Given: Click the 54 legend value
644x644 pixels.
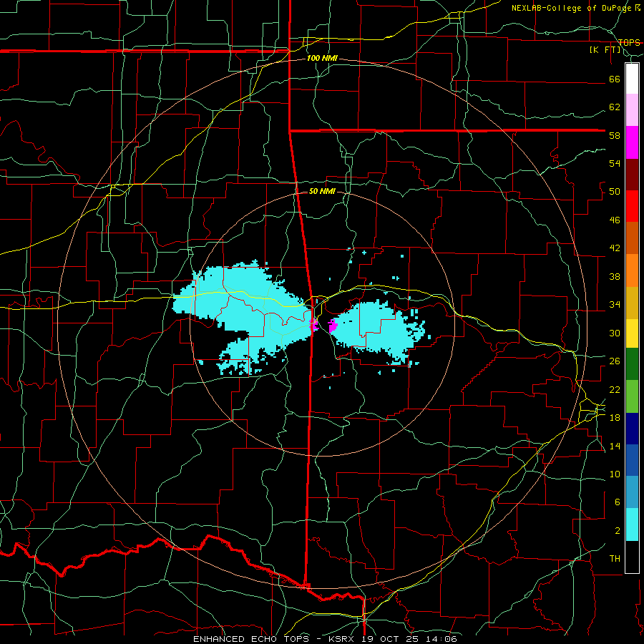Looking at the screenshot, I should (615, 163).
